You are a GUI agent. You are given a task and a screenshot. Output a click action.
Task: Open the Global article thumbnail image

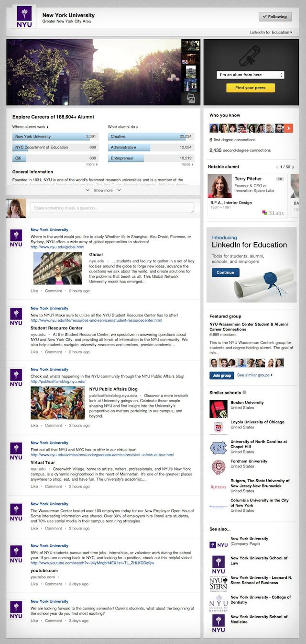(57, 268)
